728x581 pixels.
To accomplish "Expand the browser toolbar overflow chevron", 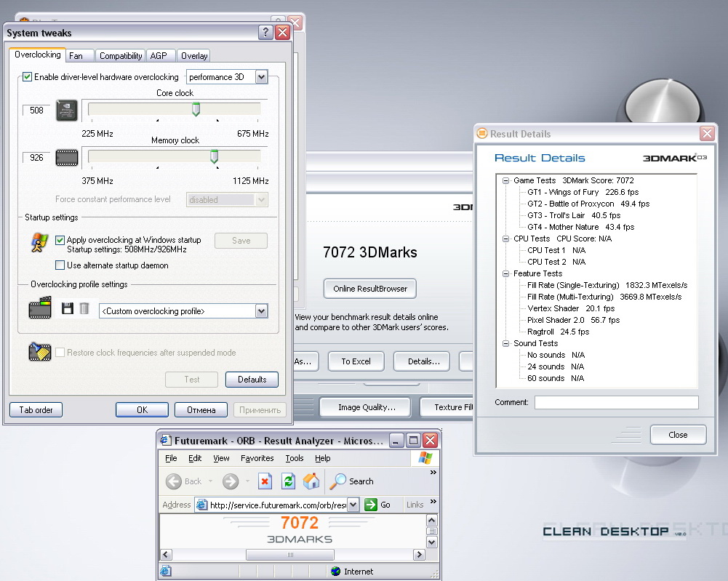I will coord(433,473).
